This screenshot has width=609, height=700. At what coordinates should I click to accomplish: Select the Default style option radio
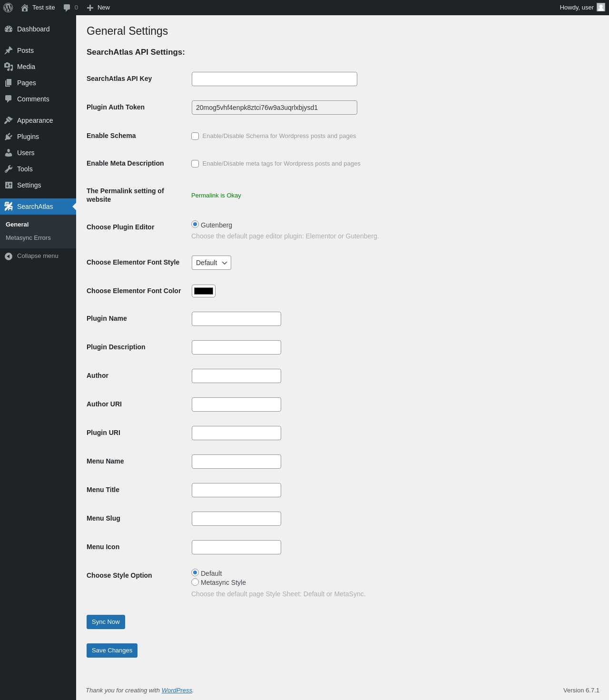(x=195, y=572)
